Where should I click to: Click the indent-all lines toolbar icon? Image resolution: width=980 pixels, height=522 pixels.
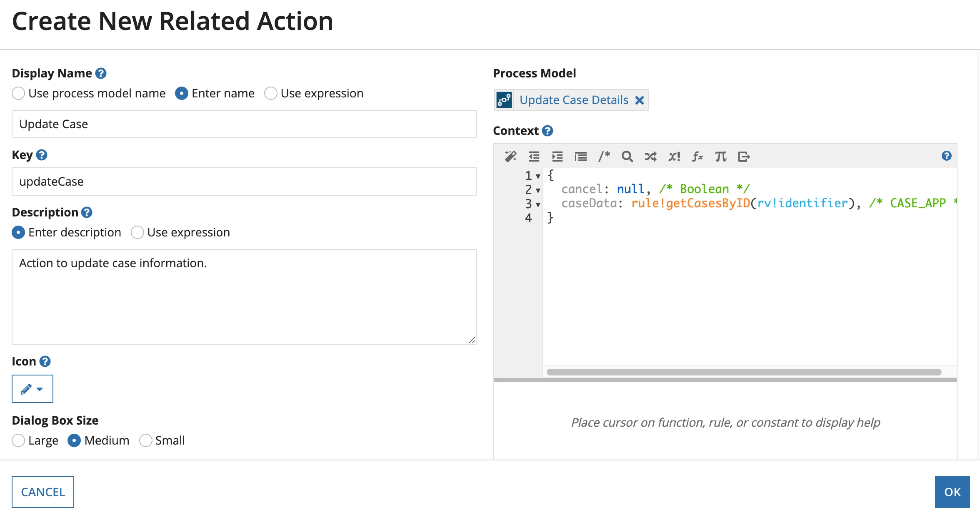581,157
